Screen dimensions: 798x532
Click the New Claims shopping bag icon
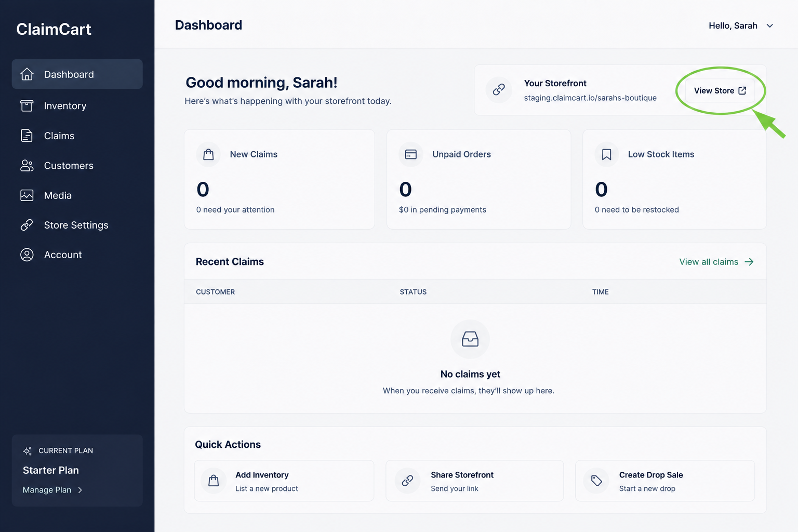(x=208, y=154)
